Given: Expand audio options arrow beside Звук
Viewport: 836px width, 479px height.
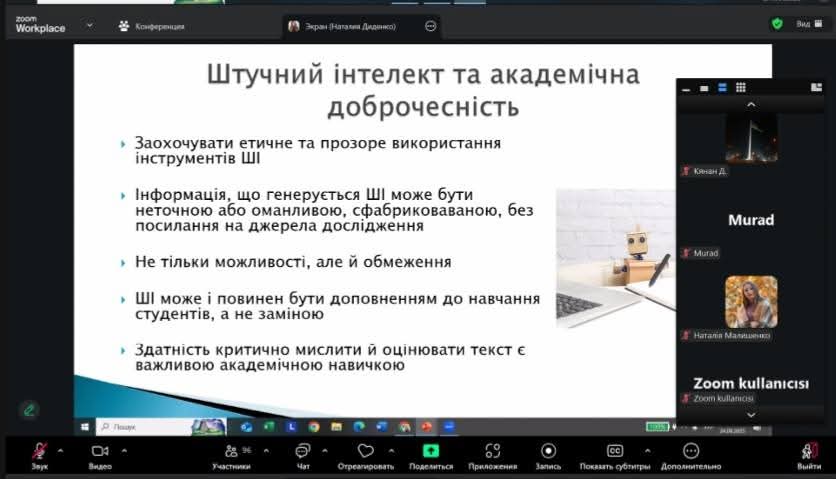Looking at the screenshot, I should coord(60,450).
